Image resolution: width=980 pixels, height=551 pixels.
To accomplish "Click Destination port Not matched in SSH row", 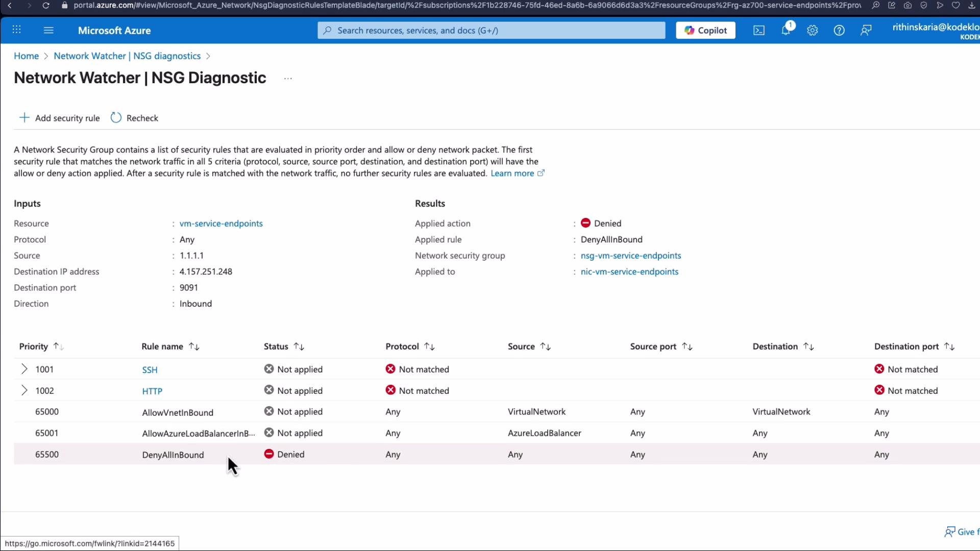I will (906, 369).
